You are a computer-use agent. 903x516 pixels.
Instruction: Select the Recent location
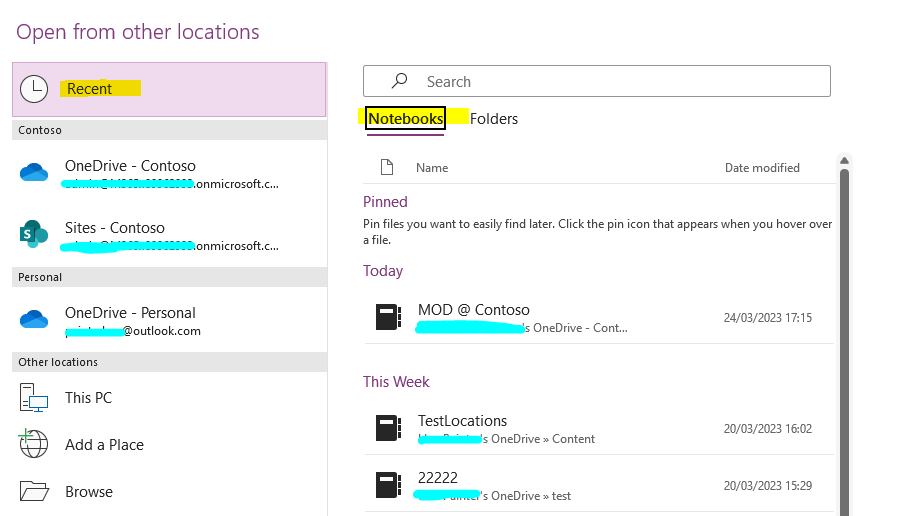point(169,89)
